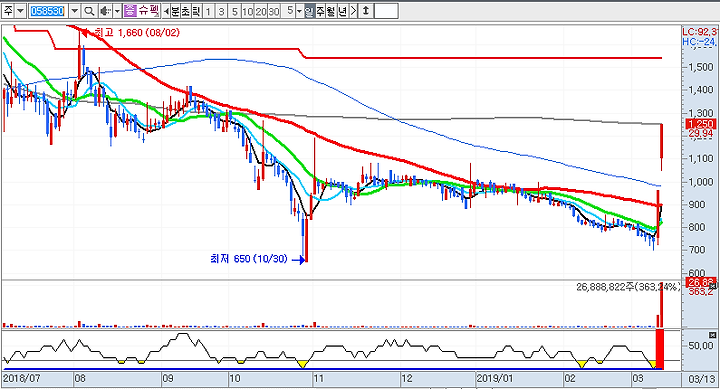Switch chart to 틱 (tick) period
The height and width of the screenshot is (389, 720).
point(196,11)
